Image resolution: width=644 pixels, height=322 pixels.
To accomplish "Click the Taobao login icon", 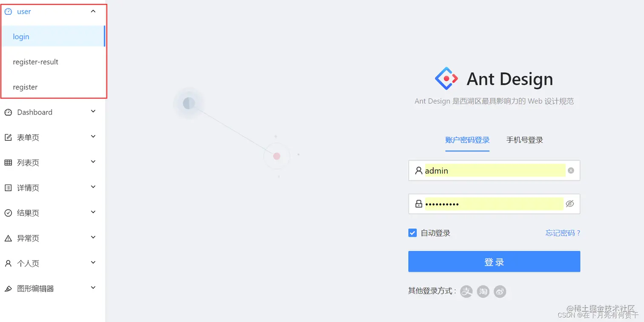I will point(483,291).
